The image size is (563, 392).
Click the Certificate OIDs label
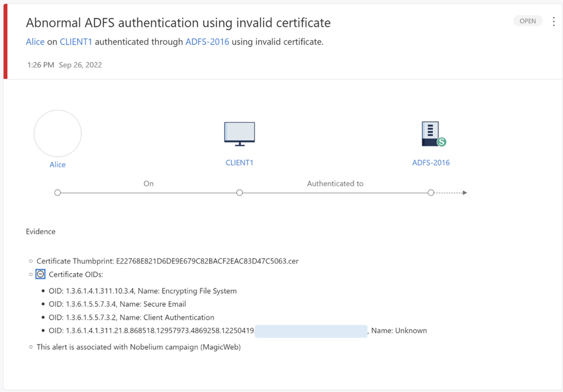76,275
